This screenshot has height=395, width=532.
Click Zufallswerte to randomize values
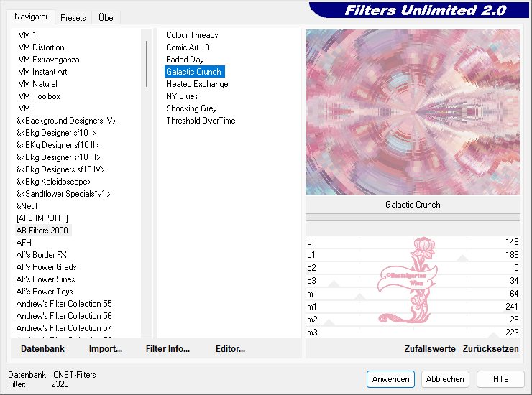[429, 349]
